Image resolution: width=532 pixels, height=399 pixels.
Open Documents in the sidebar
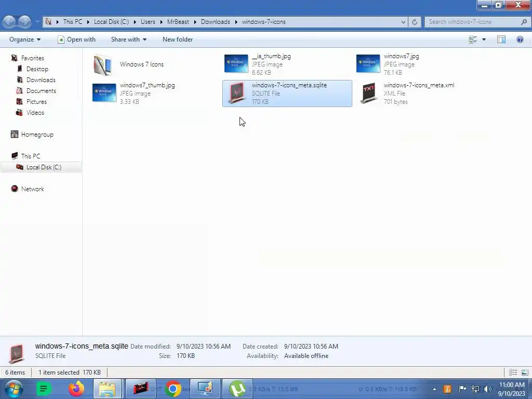(41, 90)
